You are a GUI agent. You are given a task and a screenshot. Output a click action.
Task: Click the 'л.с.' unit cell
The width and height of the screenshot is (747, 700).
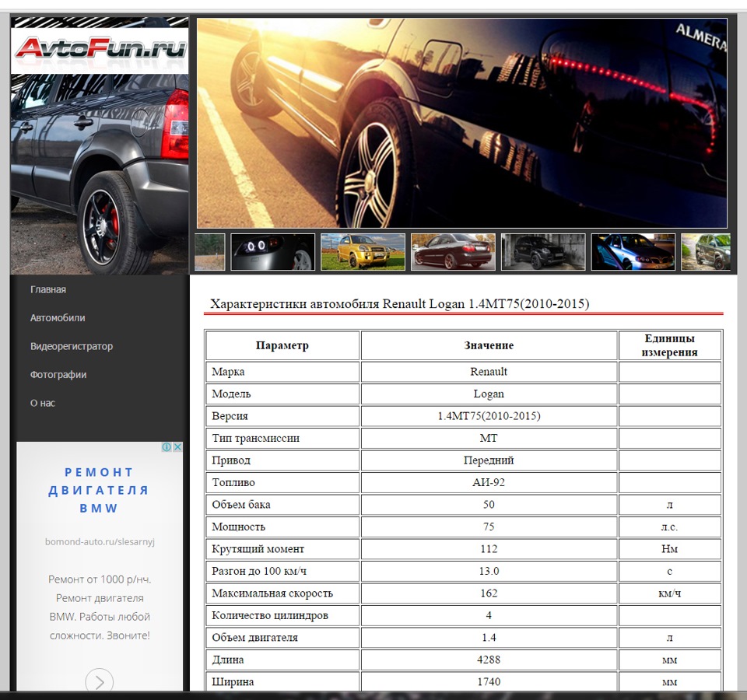(669, 527)
